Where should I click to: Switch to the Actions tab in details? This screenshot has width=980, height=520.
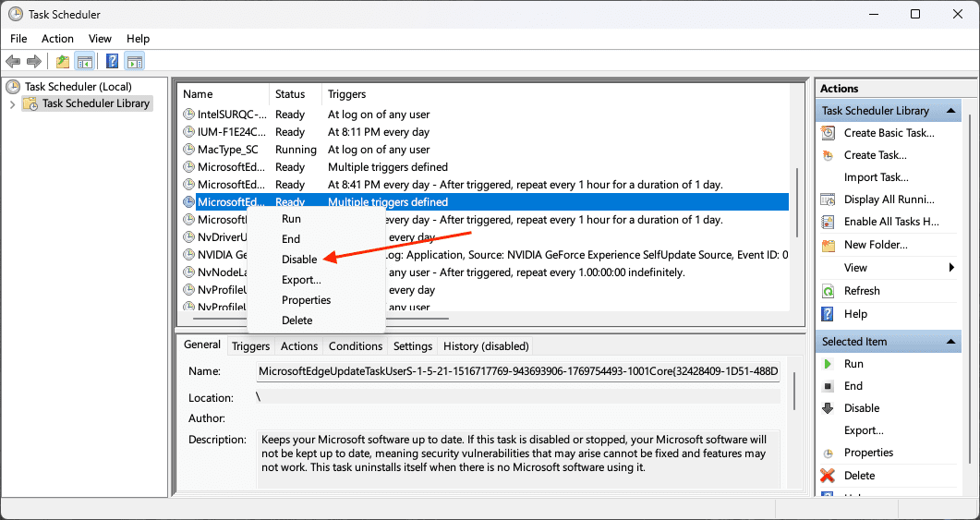pos(299,345)
